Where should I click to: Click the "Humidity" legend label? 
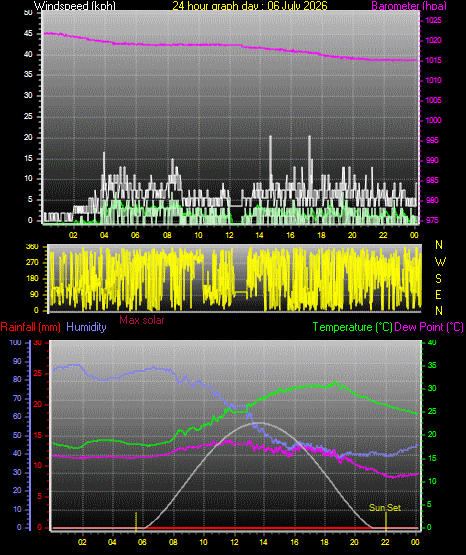pos(86,327)
